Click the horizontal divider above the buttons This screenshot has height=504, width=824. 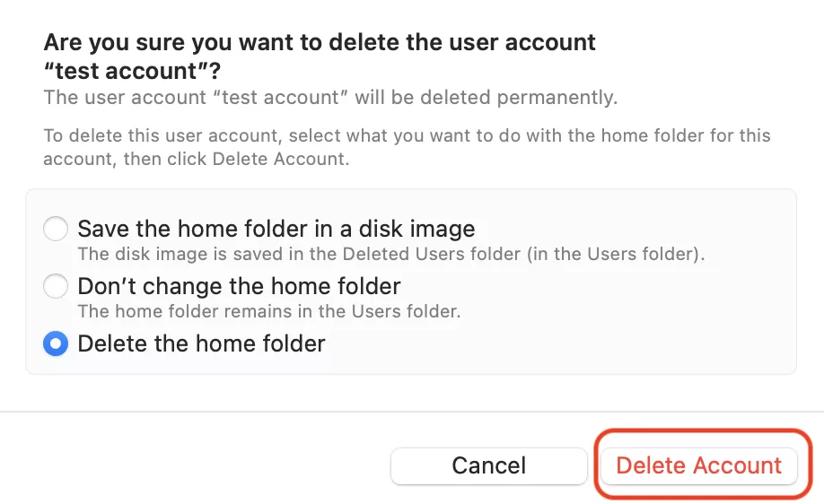tap(412, 412)
